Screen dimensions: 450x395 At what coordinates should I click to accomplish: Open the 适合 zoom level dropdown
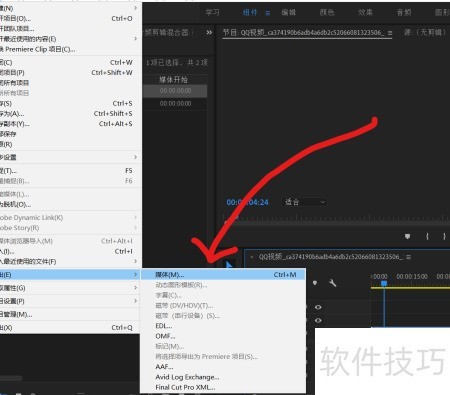tap(304, 202)
